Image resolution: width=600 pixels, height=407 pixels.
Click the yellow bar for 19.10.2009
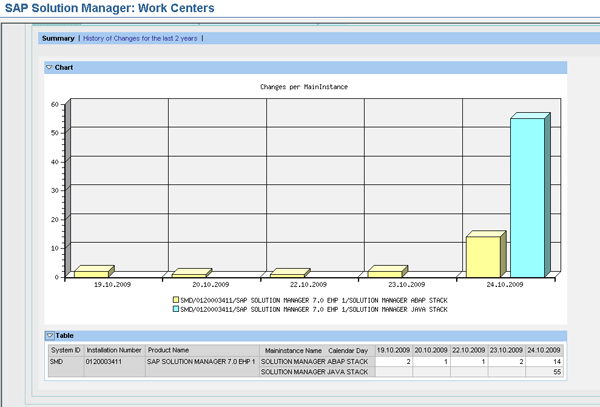coord(91,272)
